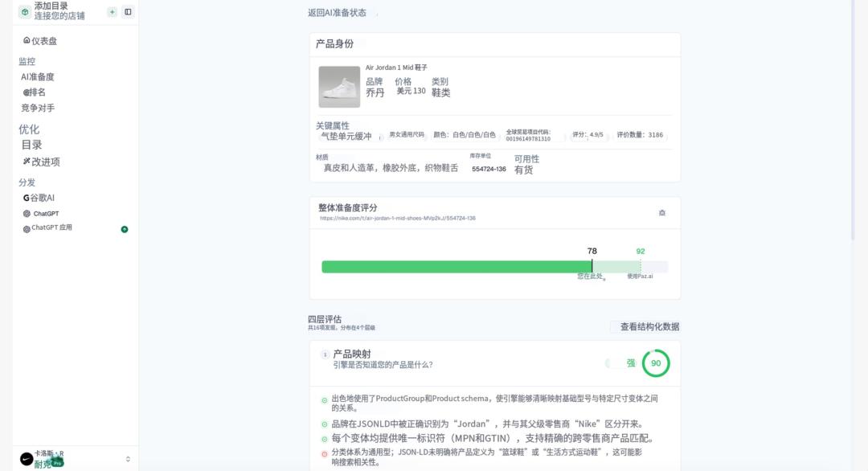Viewport: 868px width, 471px height.
Task: Click the 有货 availability value
Action: coord(524,170)
